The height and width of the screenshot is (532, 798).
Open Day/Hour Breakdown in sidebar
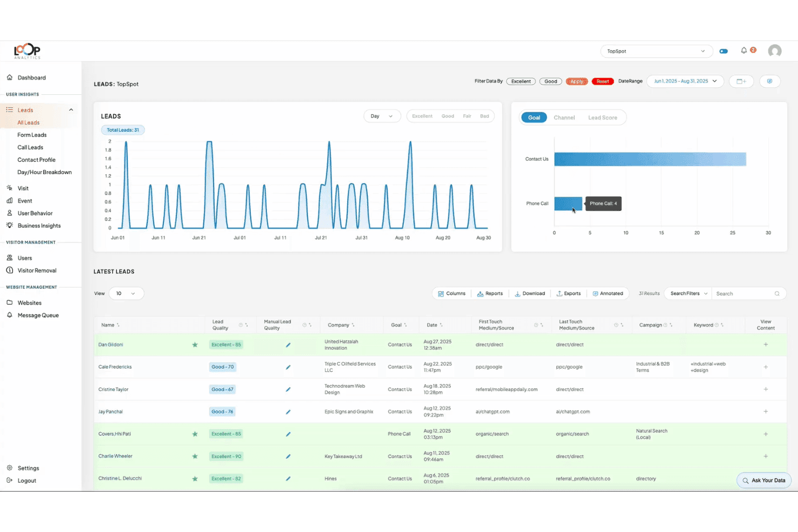[x=44, y=172]
